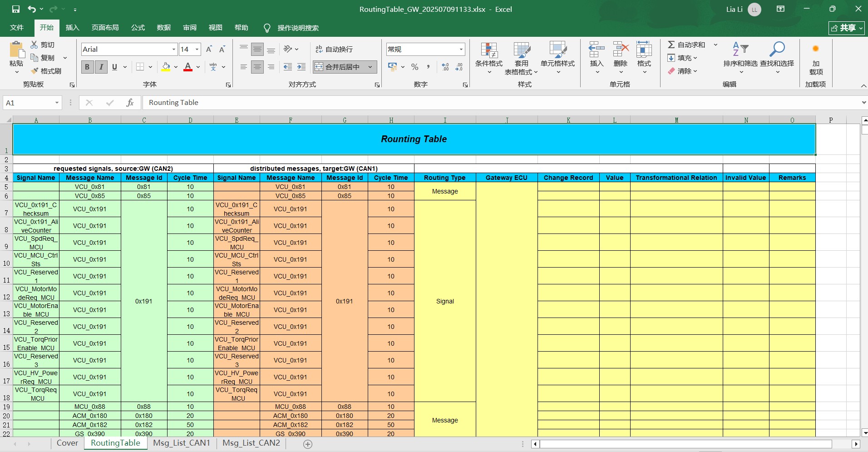Switch to the Msg_List_CAN1 sheet tab
The image size is (868, 452).
(182, 443)
